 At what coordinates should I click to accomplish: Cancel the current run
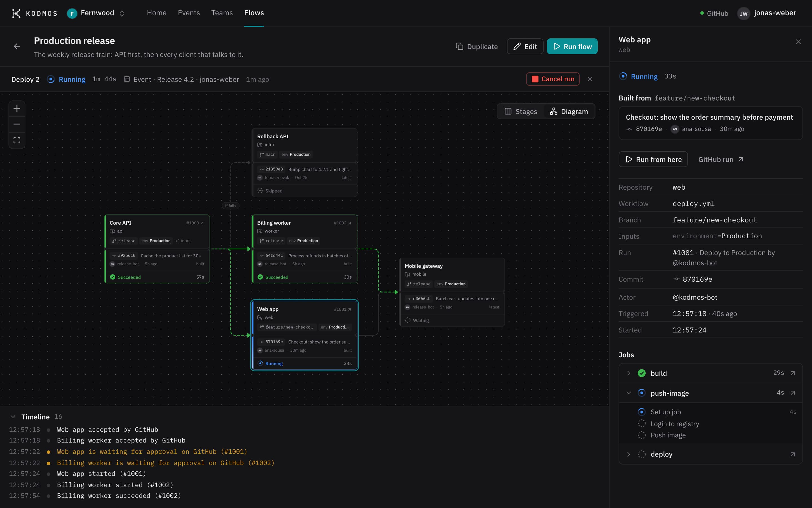[553, 79]
